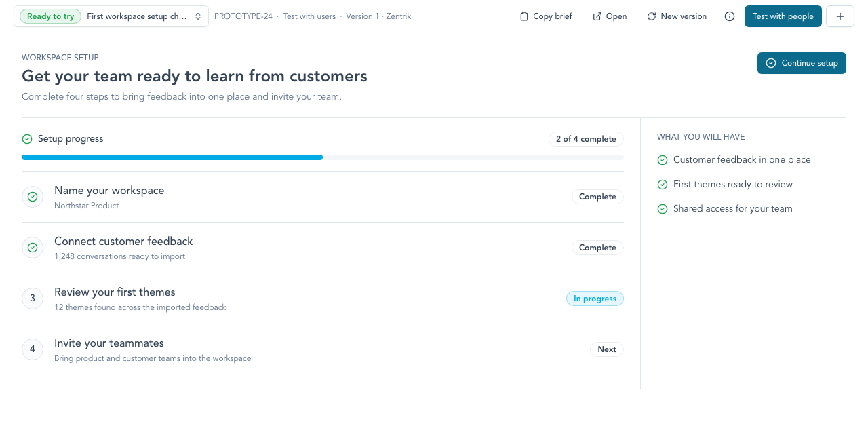The image size is (868, 441).
Task: Click the step 4 number circle
Action: [x=33, y=349]
